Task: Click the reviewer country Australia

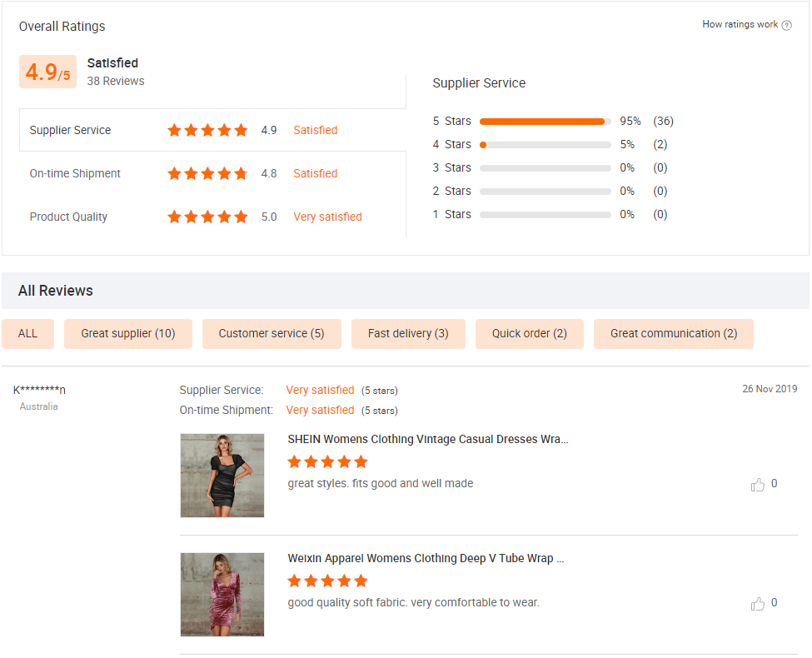Action: [39, 406]
